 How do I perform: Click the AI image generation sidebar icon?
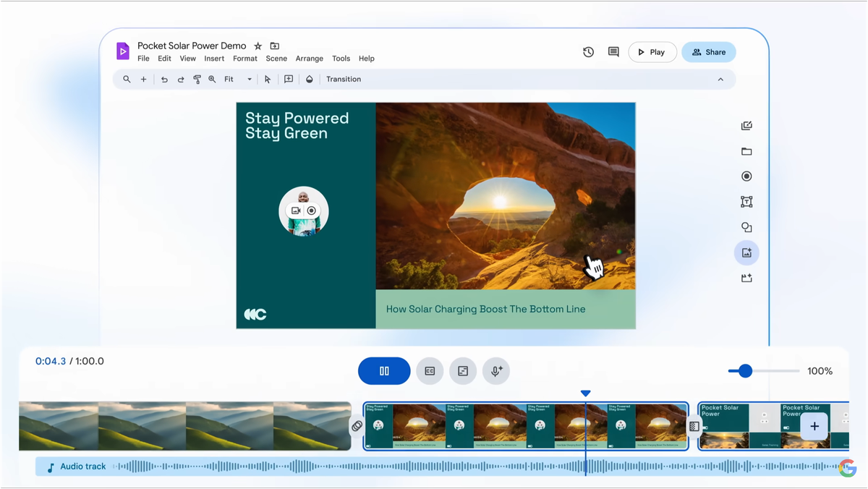(x=746, y=252)
